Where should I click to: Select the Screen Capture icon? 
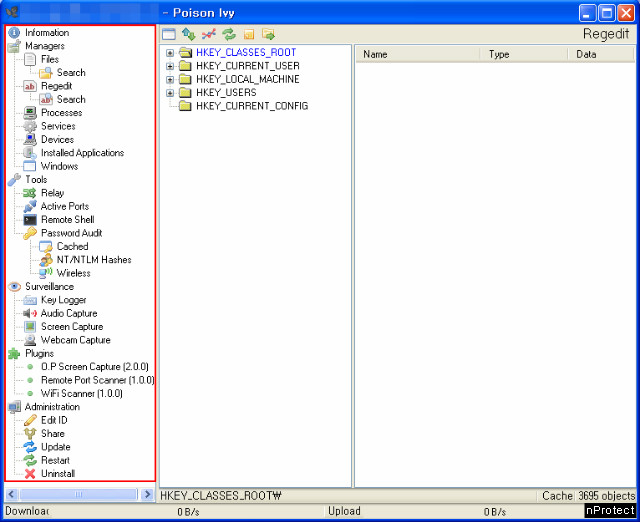30,327
